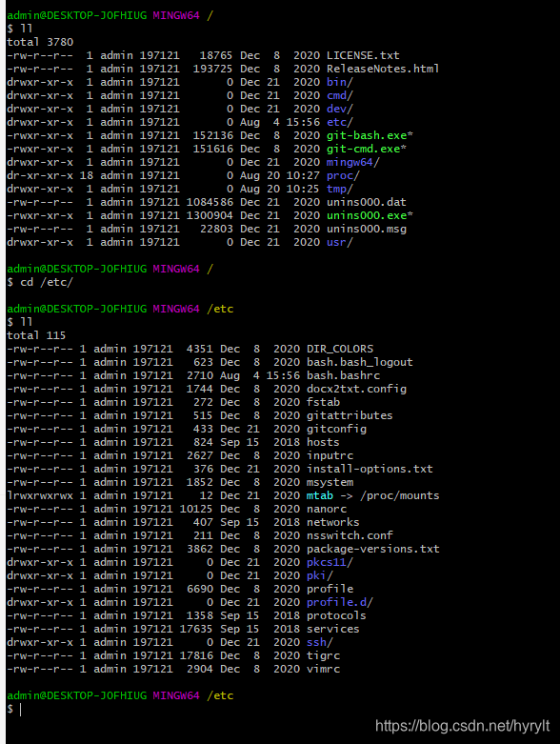Image resolution: width=560 pixels, height=744 pixels.
Task: Click the size 10125 of nanorc
Action: click(x=196, y=509)
